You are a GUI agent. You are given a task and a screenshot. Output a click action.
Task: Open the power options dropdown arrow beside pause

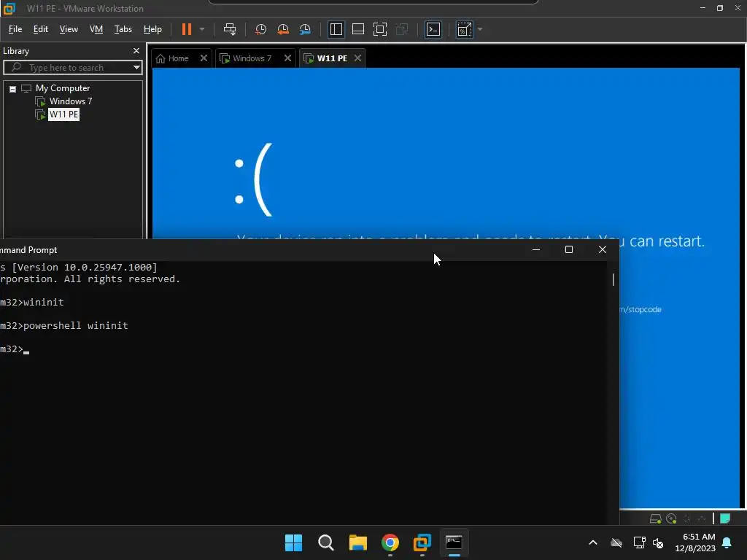[x=202, y=29]
